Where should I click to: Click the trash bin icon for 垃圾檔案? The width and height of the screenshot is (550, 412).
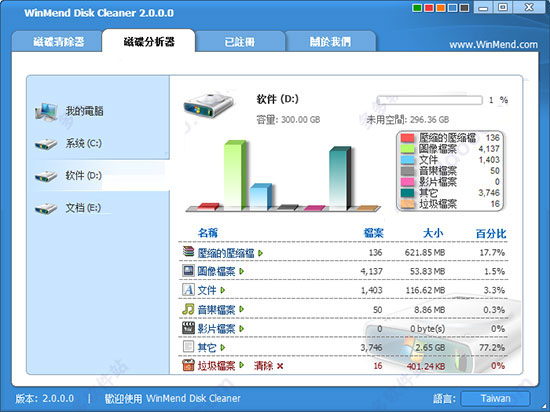point(188,365)
